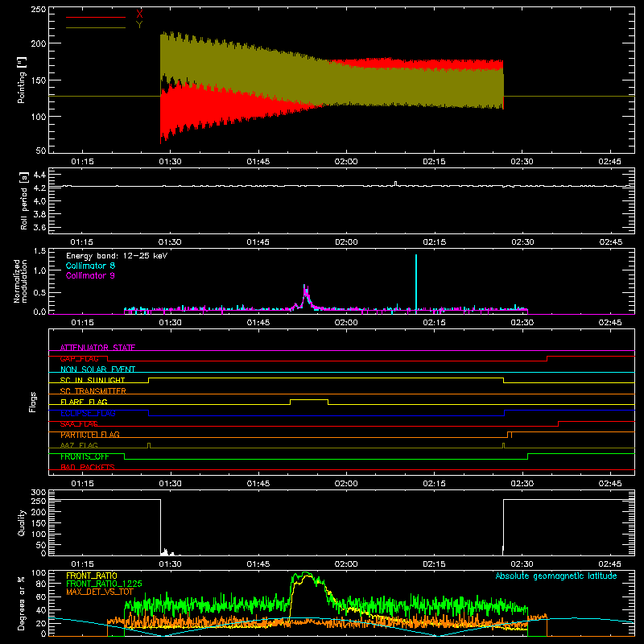Click the 01:45 time label under the Roll period plot
The image size is (644, 644).
258,242
